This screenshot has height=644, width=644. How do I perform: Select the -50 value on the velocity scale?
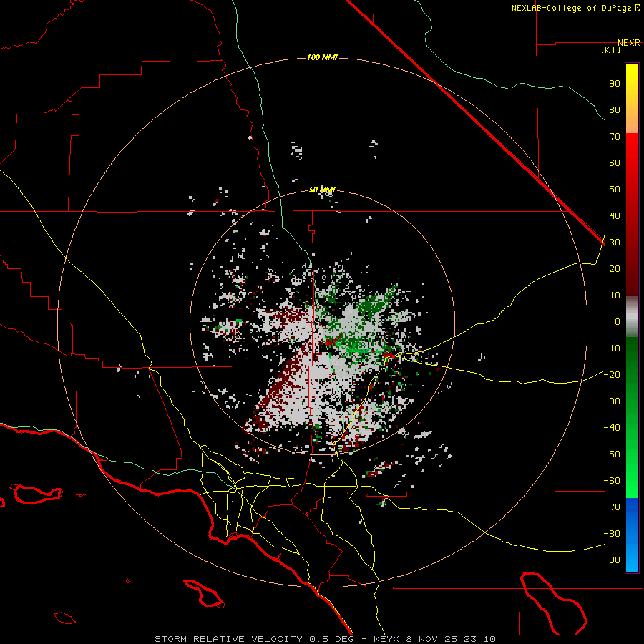point(612,454)
